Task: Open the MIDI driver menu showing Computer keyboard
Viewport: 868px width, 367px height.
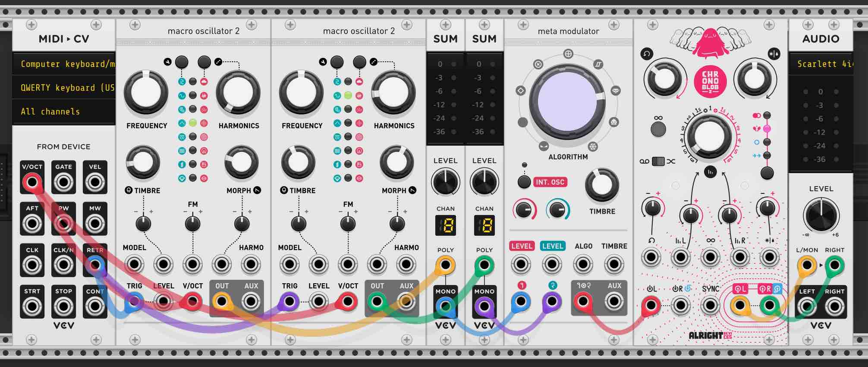Action: 64,64
